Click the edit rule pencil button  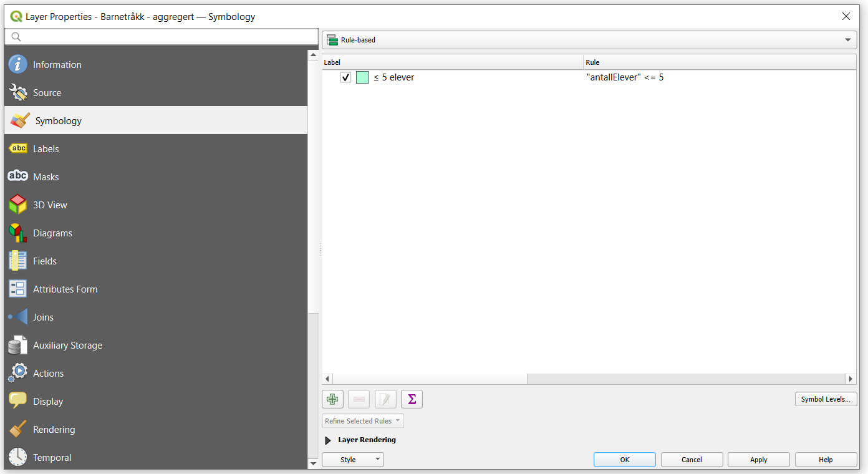pos(385,399)
